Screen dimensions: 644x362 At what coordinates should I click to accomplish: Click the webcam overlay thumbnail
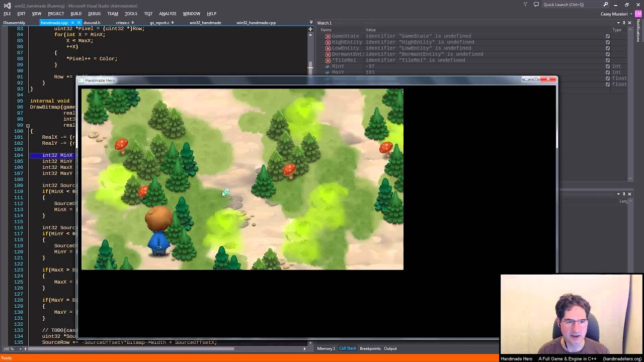pyautogui.click(x=572, y=314)
